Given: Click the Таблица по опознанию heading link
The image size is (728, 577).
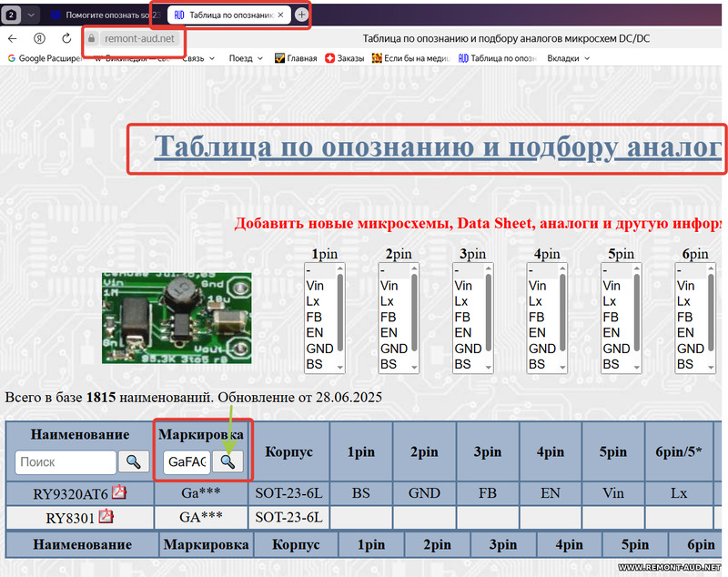Looking at the screenshot, I should (x=438, y=147).
